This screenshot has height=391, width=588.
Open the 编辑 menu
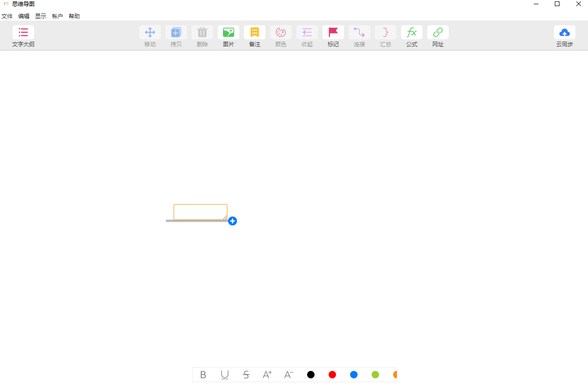click(x=24, y=16)
